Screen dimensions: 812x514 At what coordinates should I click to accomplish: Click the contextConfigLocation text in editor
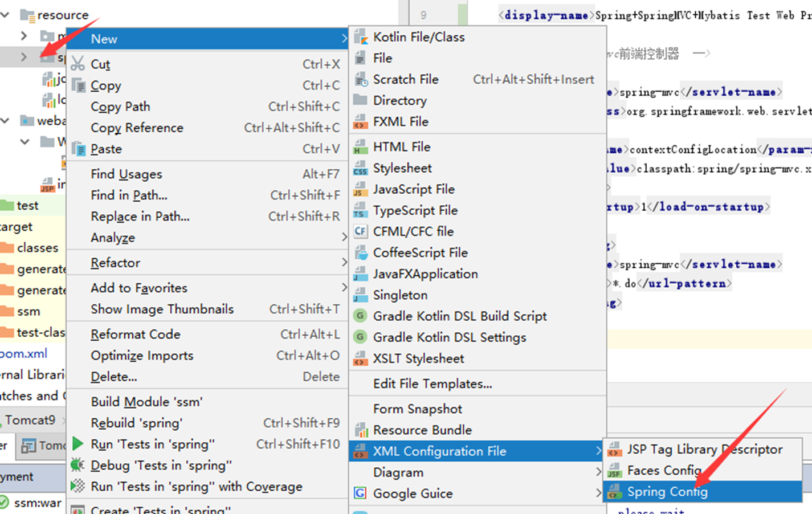coord(693,150)
